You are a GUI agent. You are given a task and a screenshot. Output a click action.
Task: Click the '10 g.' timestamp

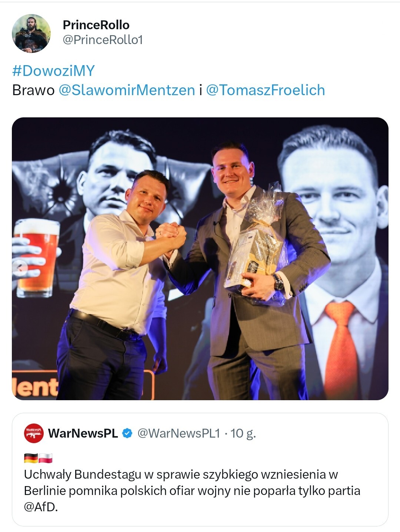tap(243, 433)
